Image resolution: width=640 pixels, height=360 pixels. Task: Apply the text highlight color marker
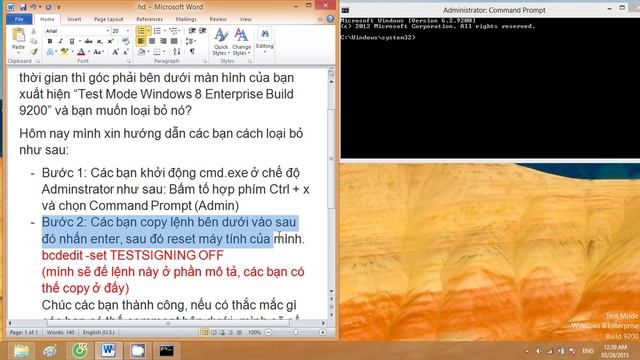[x=64, y=52]
